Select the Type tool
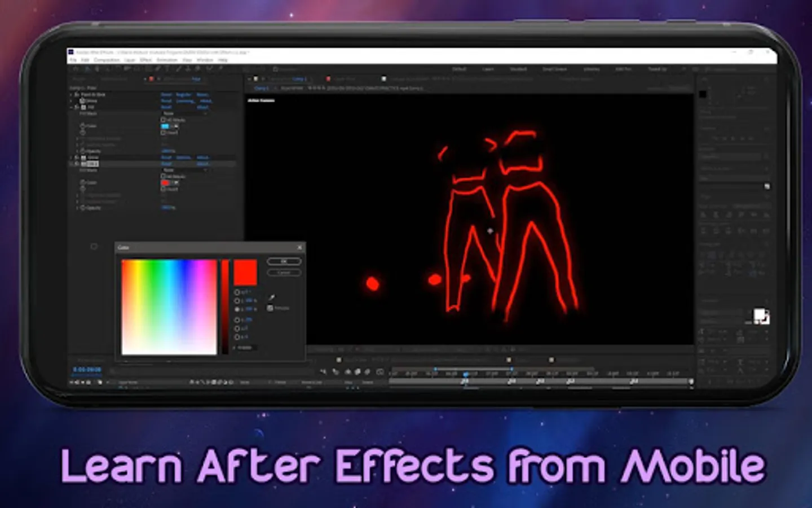The height and width of the screenshot is (508, 812). coord(167,68)
